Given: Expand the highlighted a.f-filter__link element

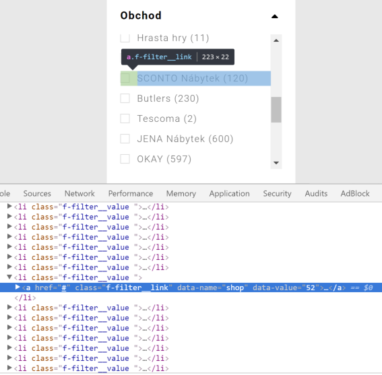Looking at the screenshot, I should tap(17, 287).
